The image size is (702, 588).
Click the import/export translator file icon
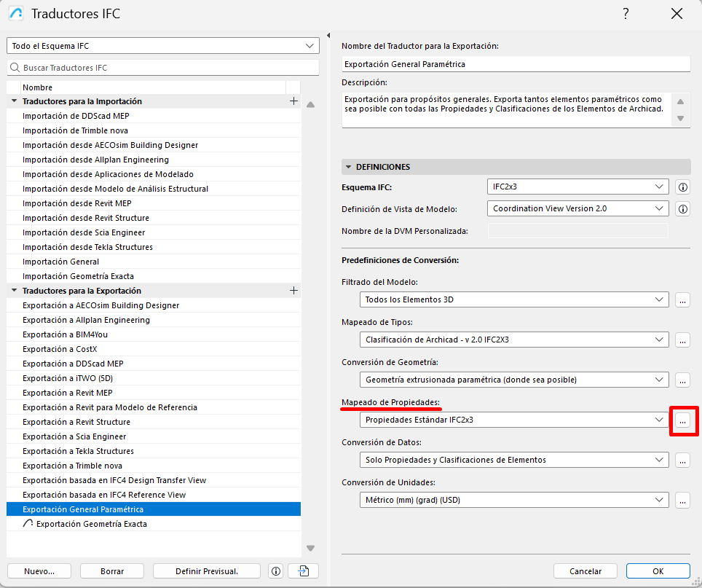click(x=304, y=571)
